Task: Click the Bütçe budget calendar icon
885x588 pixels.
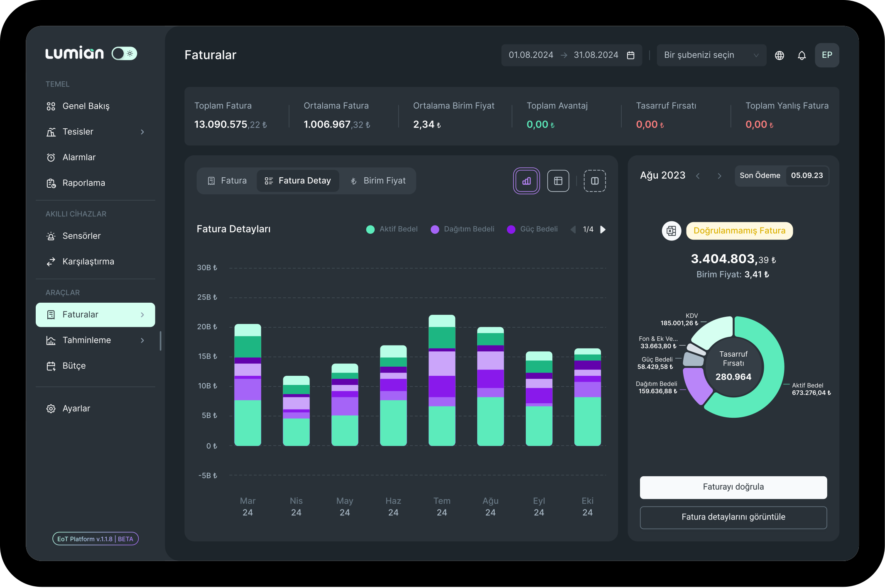Action: coord(51,366)
